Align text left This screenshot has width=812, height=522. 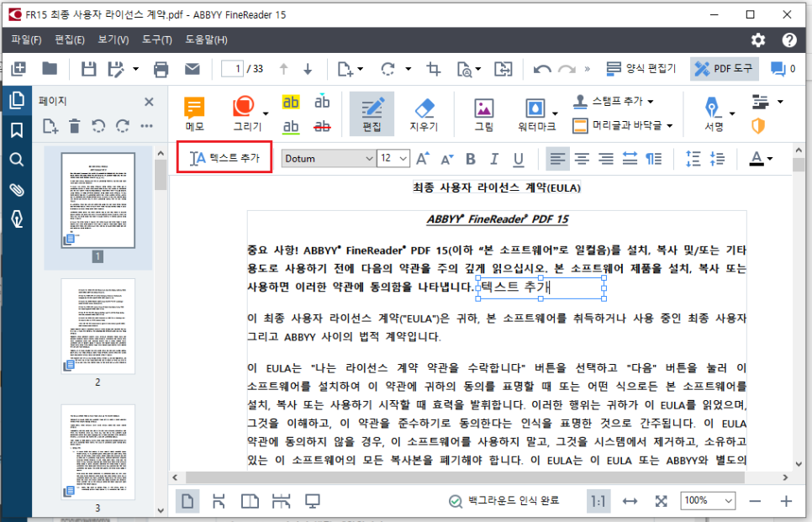[x=558, y=159]
